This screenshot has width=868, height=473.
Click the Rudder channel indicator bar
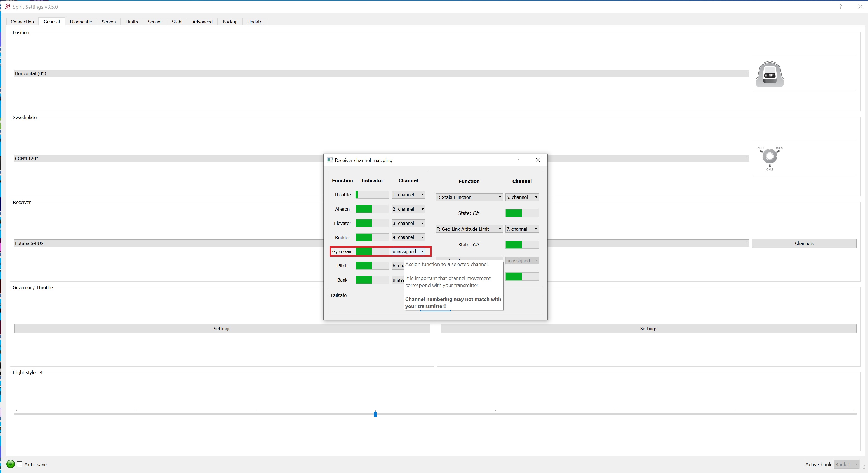point(372,237)
